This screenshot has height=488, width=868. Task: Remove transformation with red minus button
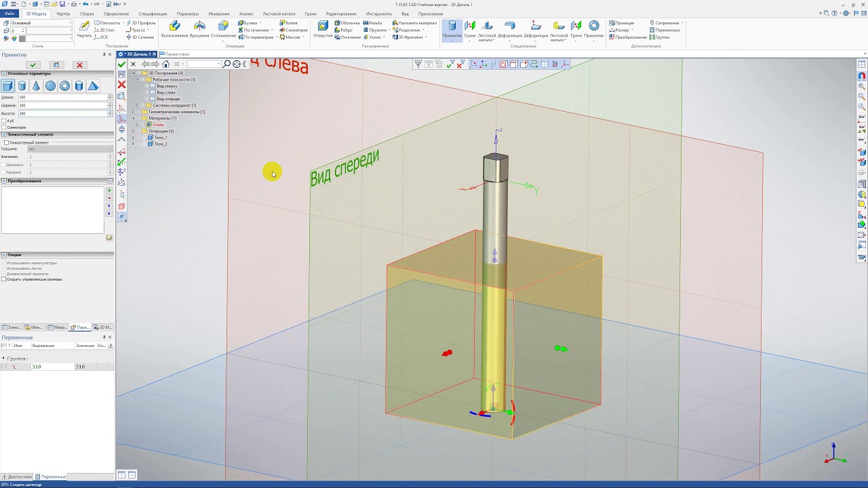[109, 199]
